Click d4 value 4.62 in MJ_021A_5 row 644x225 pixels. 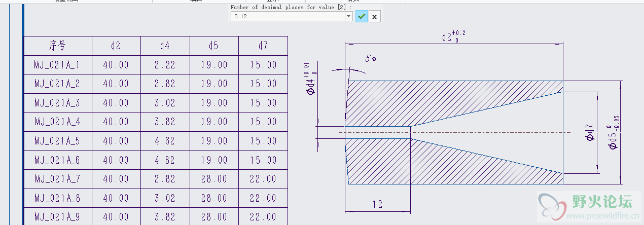click(165, 141)
